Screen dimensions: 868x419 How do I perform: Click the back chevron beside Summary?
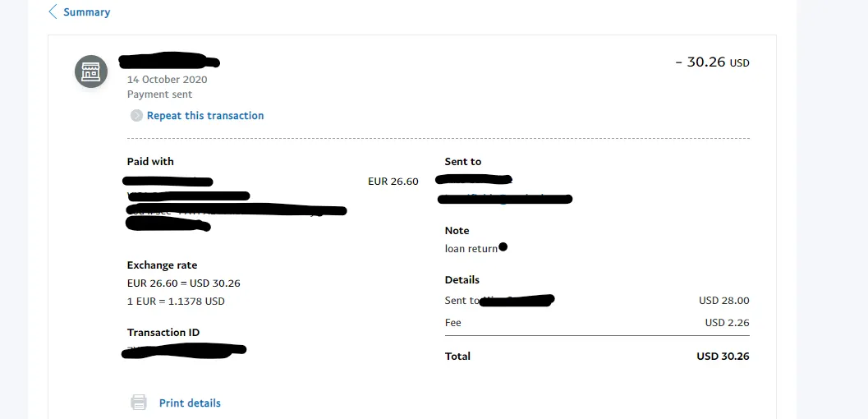[53, 12]
